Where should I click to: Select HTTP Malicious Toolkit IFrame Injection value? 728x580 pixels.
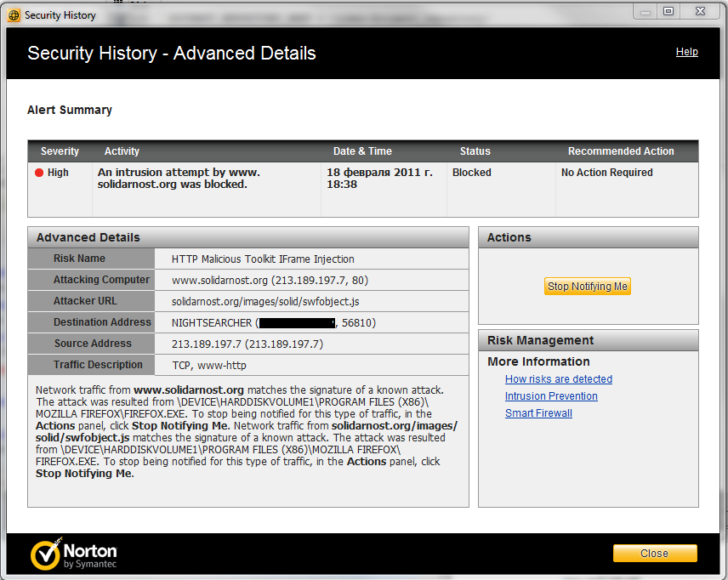pos(263,259)
